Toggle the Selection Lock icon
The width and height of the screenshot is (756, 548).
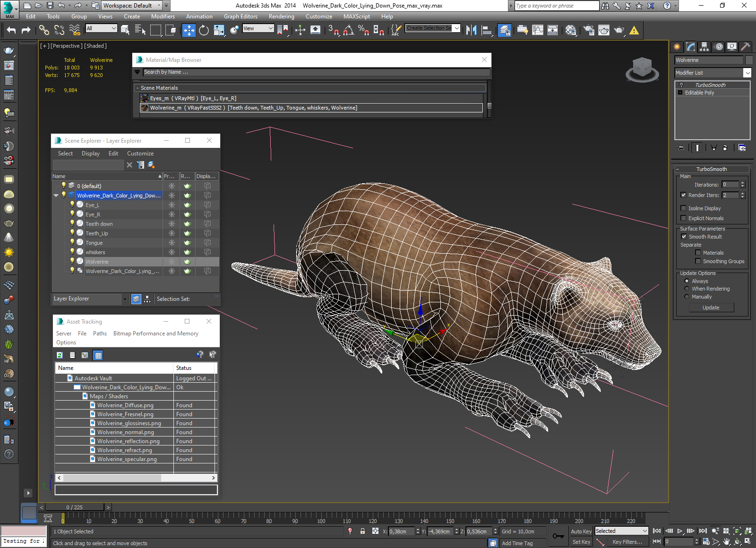[x=362, y=531]
